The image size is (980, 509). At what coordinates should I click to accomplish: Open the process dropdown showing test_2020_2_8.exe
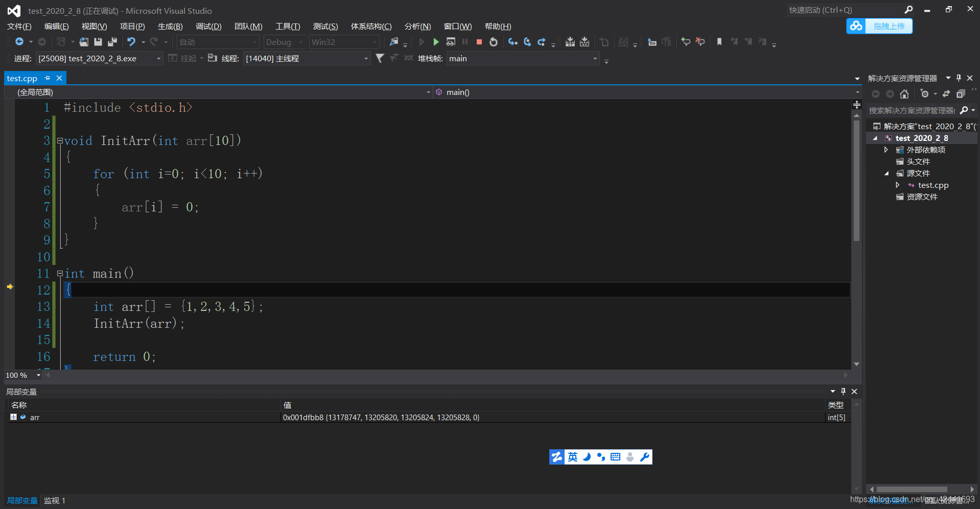100,58
